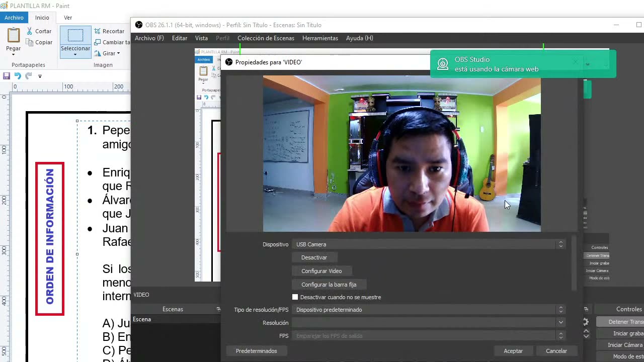Toggle 'Desactivar cuando no se muestre' checkbox
Image resolution: width=644 pixels, height=362 pixels.
click(295, 297)
